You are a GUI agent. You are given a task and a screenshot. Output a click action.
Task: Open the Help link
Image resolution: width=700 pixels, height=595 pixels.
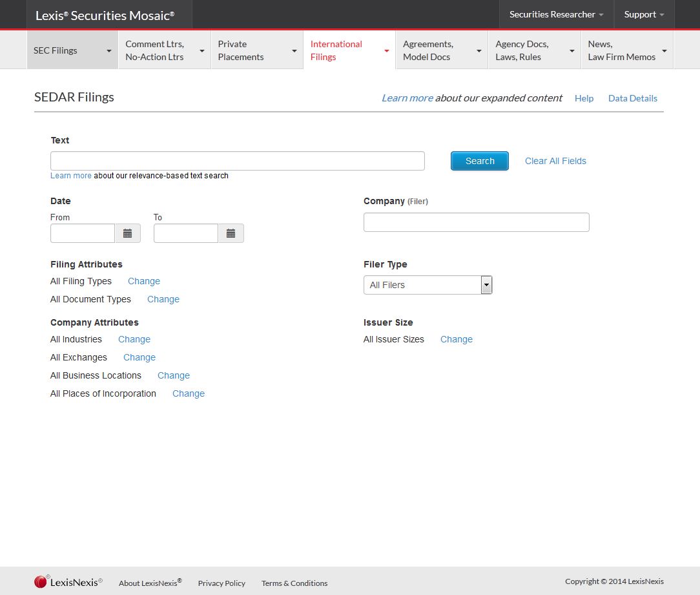584,98
